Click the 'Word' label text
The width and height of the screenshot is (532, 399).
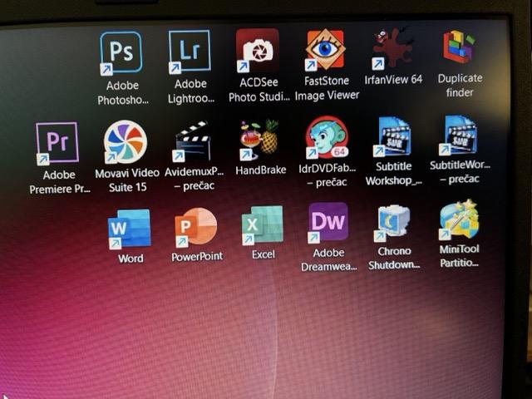coord(131,259)
